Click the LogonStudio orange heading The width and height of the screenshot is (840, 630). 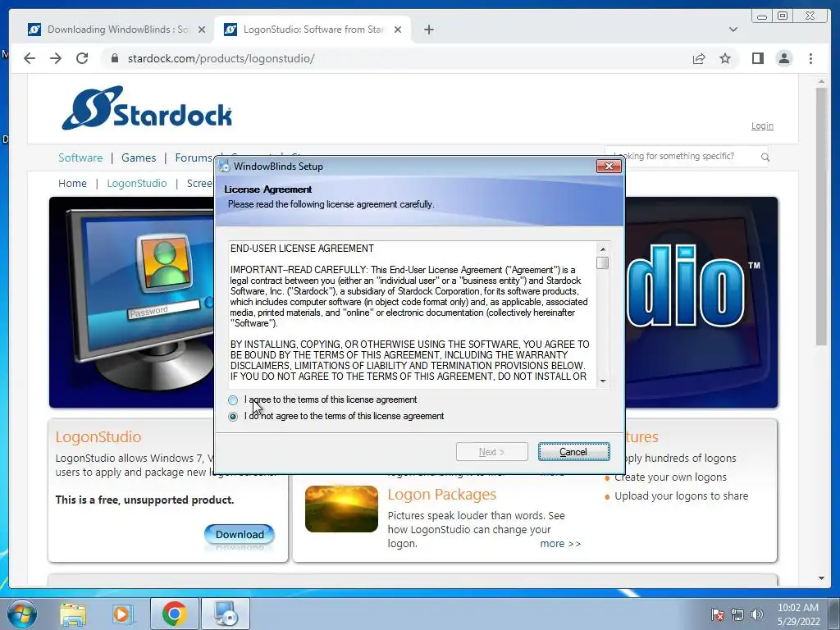(98, 437)
